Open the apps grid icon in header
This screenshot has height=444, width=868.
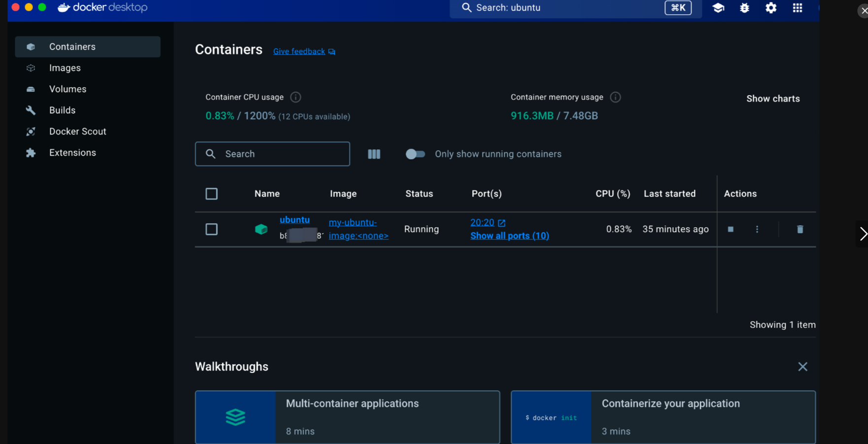click(x=797, y=8)
